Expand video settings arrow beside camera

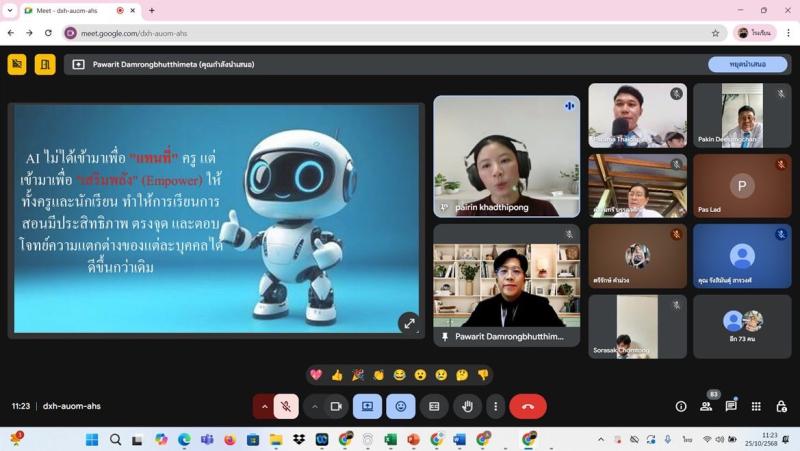pyautogui.click(x=314, y=406)
